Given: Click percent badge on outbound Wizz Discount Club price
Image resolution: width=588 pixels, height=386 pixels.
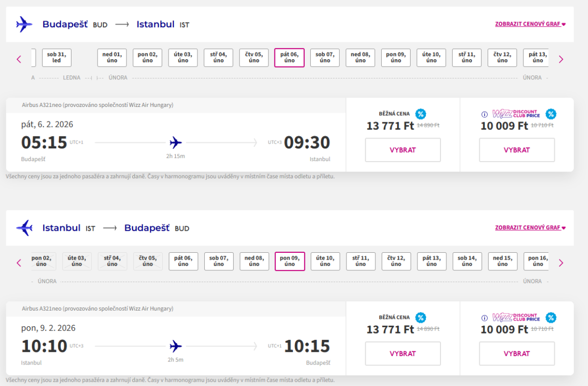Looking at the screenshot, I should [x=551, y=114].
